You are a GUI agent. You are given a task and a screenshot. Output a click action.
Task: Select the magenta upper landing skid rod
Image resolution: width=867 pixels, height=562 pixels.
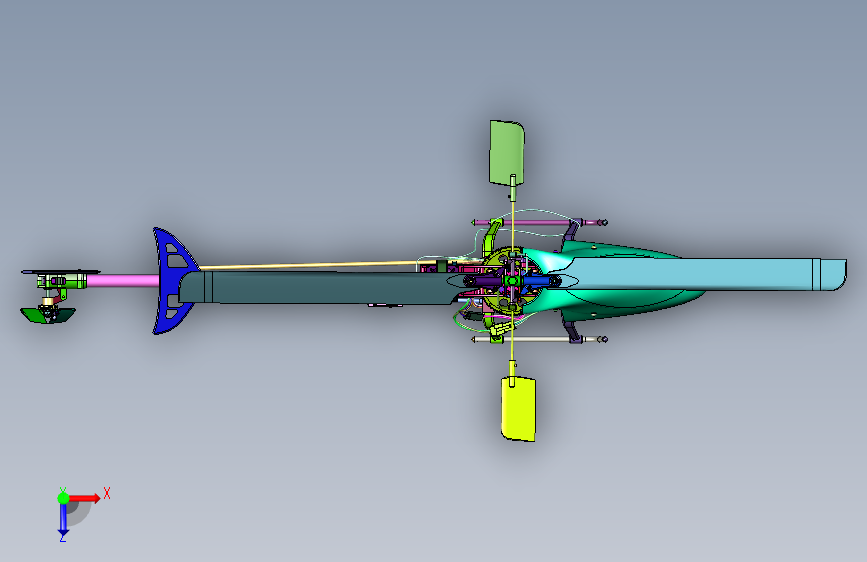click(539, 222)
